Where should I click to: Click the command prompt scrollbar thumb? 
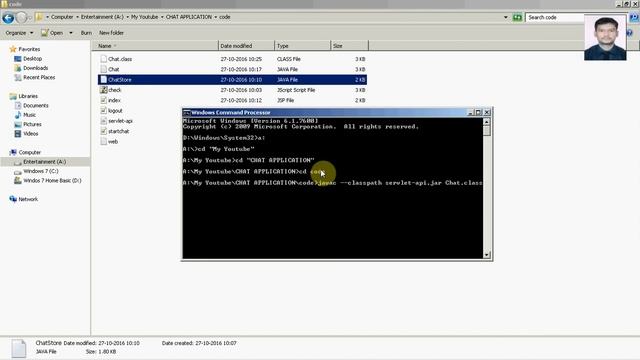tap(487, 131)
